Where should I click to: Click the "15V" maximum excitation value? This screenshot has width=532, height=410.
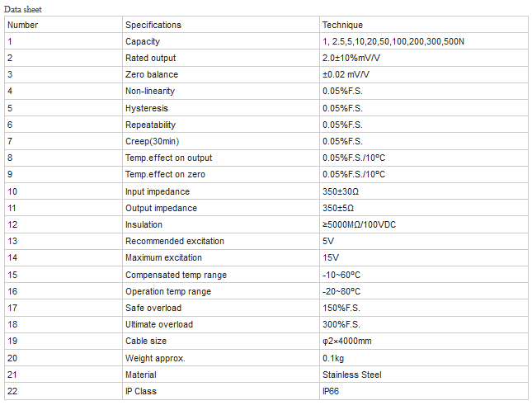(330, 258)
